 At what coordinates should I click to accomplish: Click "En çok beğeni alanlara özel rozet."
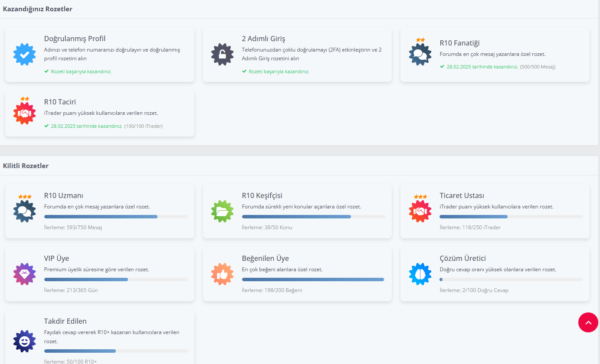[282, 270]
